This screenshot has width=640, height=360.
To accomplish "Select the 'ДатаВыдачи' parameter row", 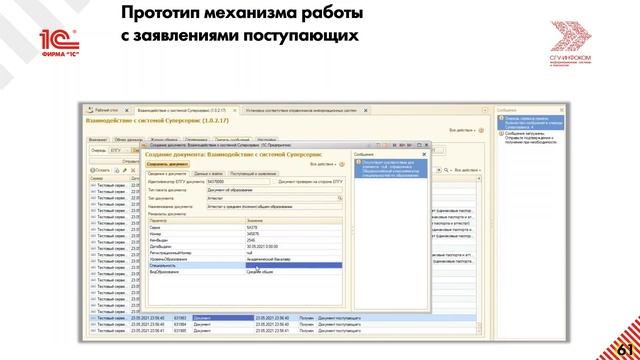I will click(245, 247).
